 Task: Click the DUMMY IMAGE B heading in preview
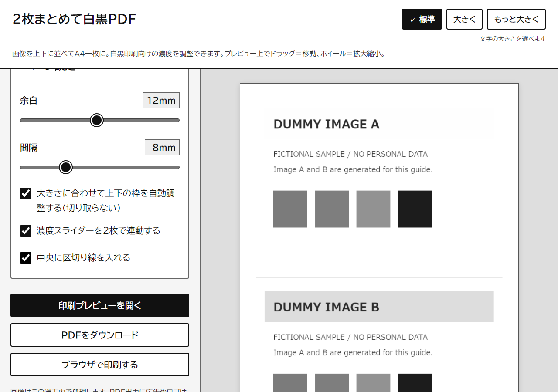point(327,308)
